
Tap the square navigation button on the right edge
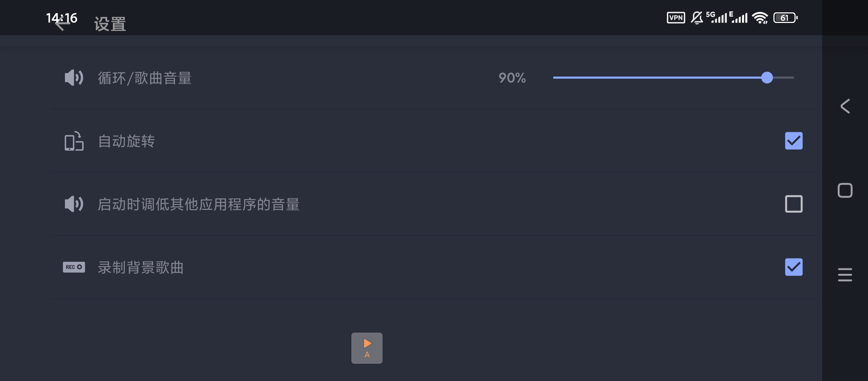point(845,190)
